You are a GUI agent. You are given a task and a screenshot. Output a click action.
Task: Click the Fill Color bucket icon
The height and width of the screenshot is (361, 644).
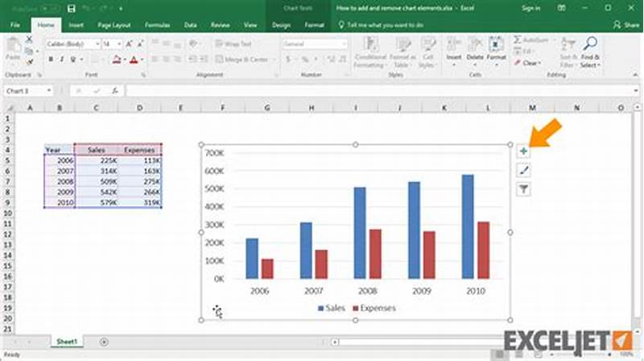click(x=117, y=60)
